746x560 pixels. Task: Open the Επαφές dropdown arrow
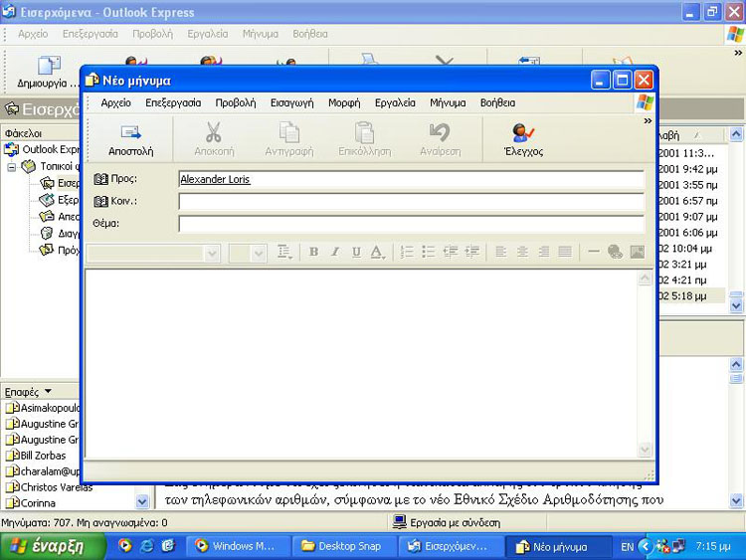(48, 391)
